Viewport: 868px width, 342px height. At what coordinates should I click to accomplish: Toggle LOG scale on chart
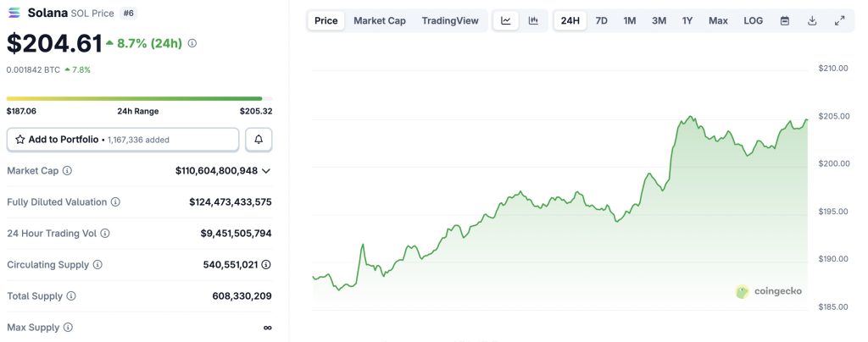(753, 20)
